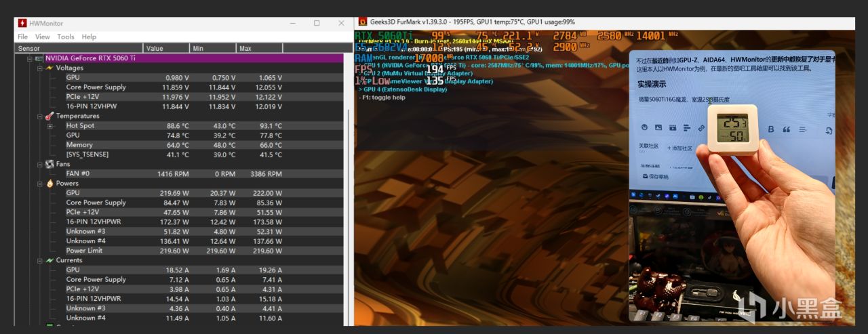Click the Temperatures thermometer icon
This screenshot has width=868, height=334.
pos(50,116)
